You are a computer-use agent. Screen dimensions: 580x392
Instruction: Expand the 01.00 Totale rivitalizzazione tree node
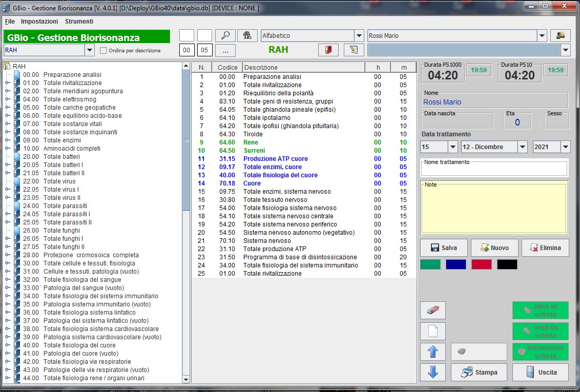(8, 83)
